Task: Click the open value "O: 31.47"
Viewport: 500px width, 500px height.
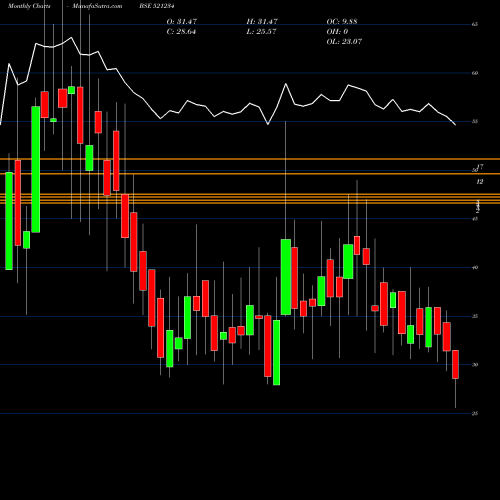Action: [182, 21]
